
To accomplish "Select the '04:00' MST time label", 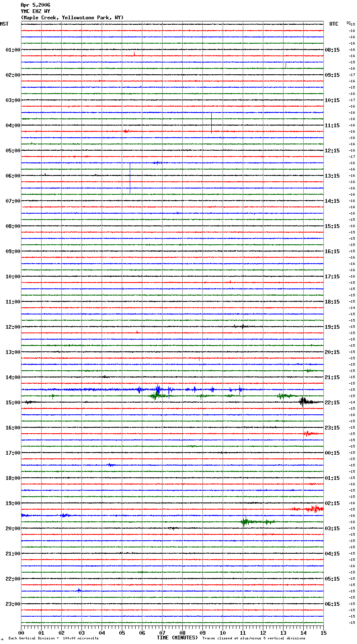I will 13,126.
